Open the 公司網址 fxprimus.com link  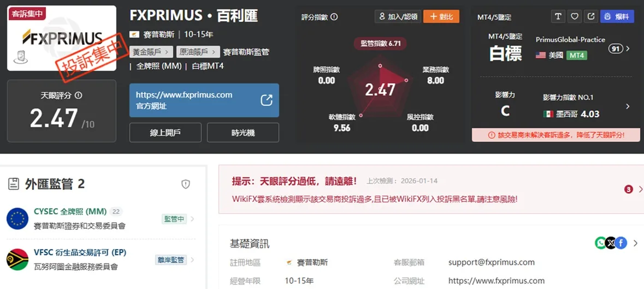pos(497,281)
